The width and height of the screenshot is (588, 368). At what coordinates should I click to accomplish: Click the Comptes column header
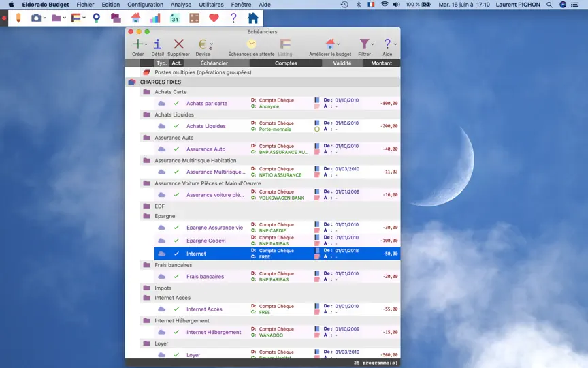point(286,63)
